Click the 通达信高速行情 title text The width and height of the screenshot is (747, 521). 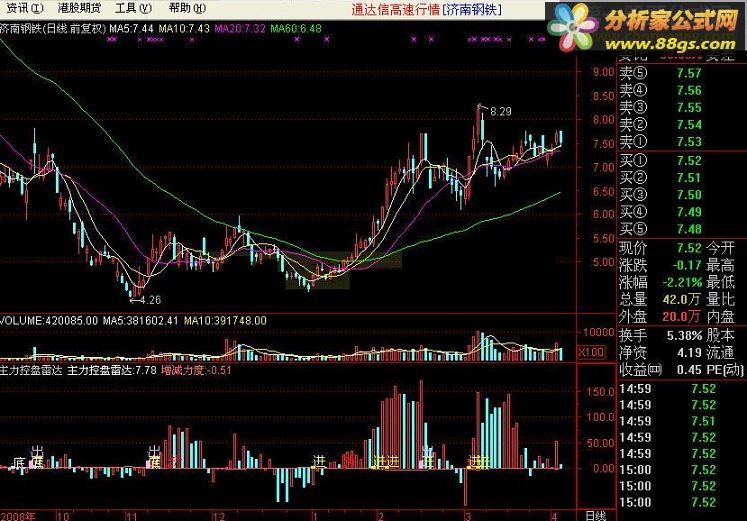395,10
